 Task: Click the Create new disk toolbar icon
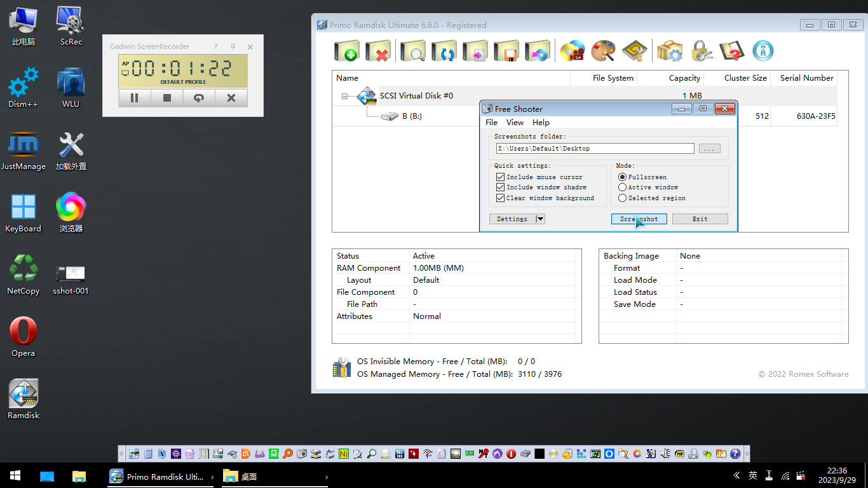(347, 51)
